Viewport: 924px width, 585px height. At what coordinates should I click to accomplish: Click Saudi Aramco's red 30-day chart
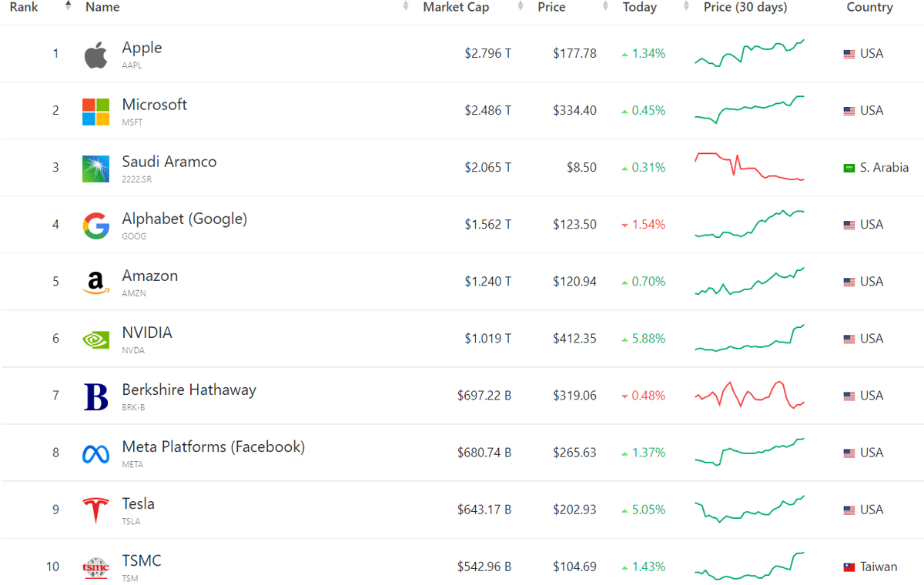(x=749, y=166)
